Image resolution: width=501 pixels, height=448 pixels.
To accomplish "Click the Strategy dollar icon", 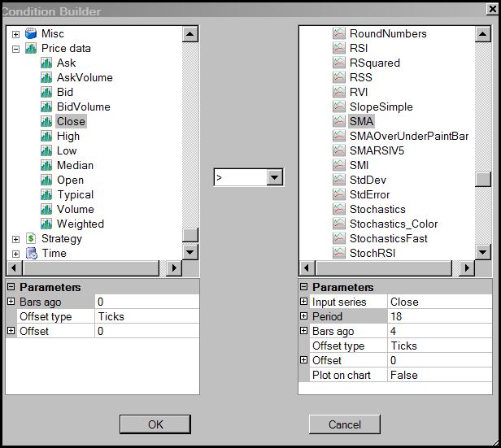I will click(31, 239).
